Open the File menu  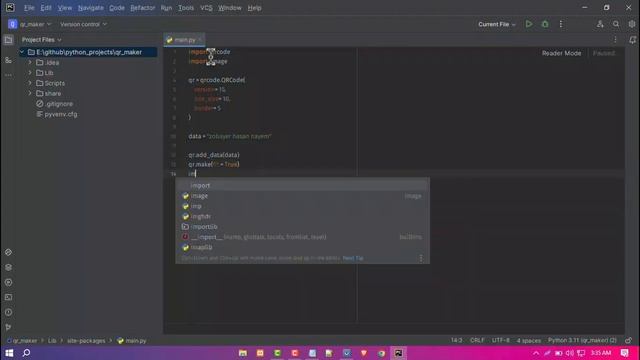click(29, 8)
